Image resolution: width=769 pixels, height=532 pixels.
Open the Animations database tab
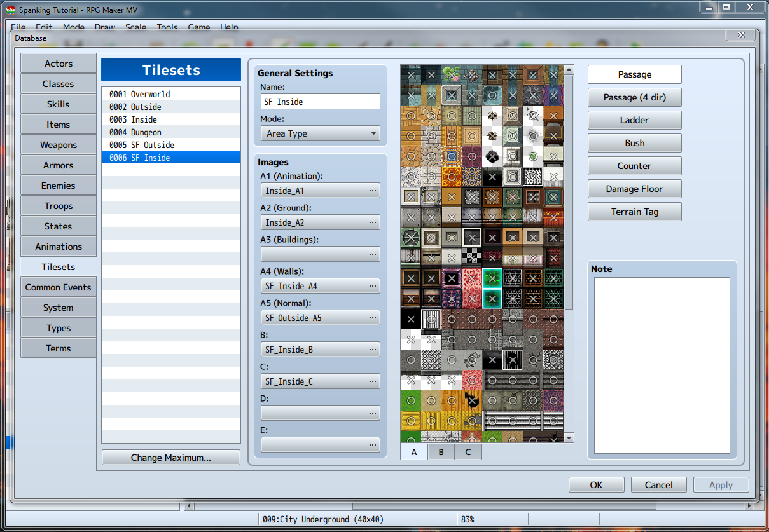pos(59,247)
